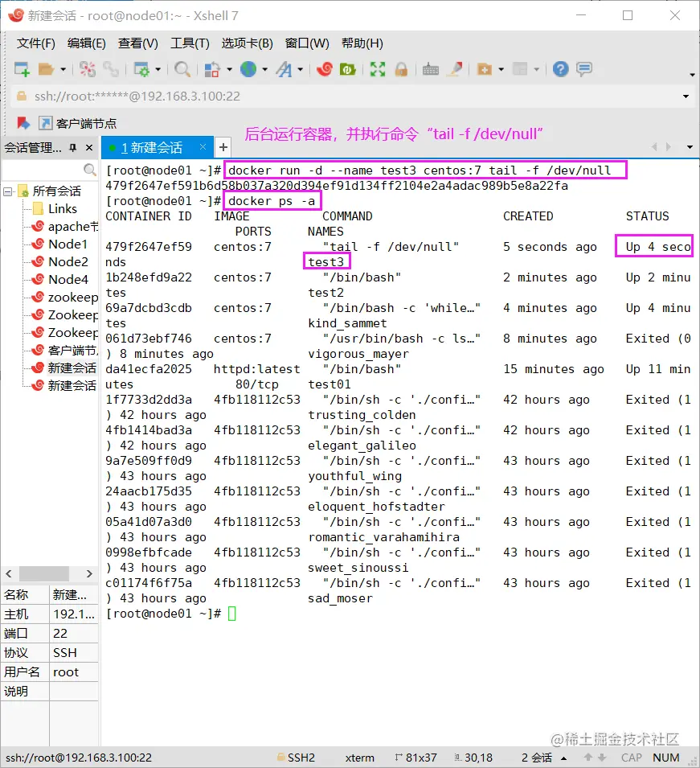The width and height of the screenshot is (700, 768).
Task: Close the 会话管理 panel
Action: pos(89,147)
